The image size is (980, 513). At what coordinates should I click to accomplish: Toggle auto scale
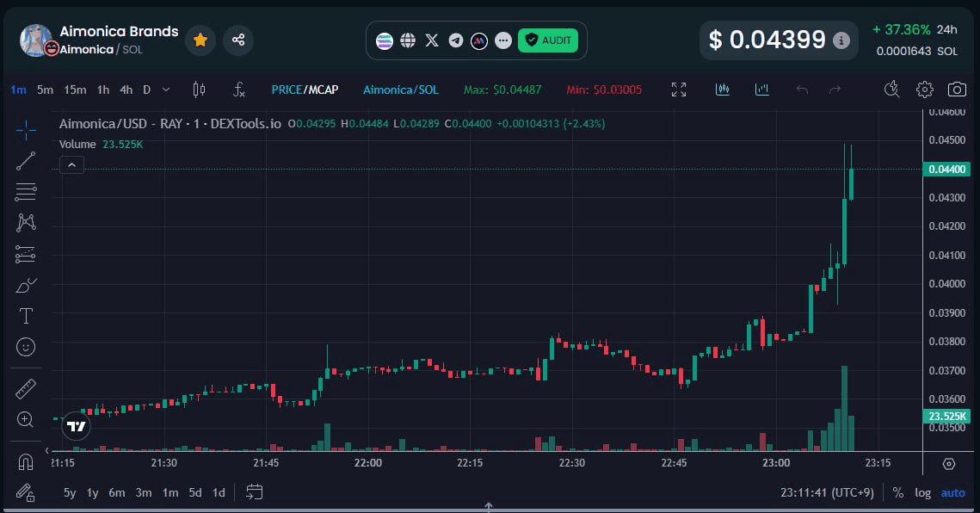tap(953, 493)
